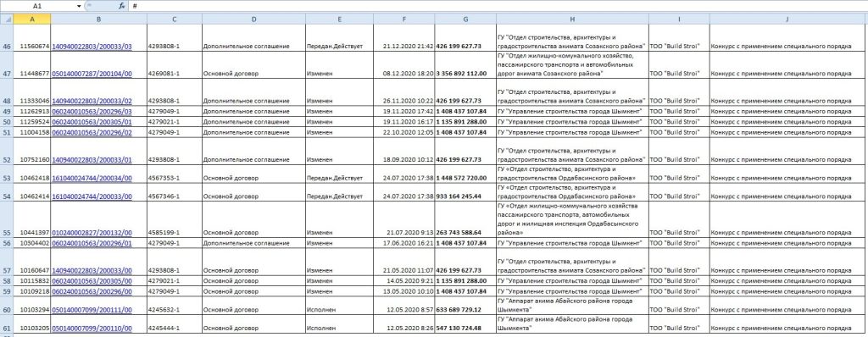Viewport: 868px width, 337px height.
Task: Open link 050140007287/200104/00
Action: [92, 73]
